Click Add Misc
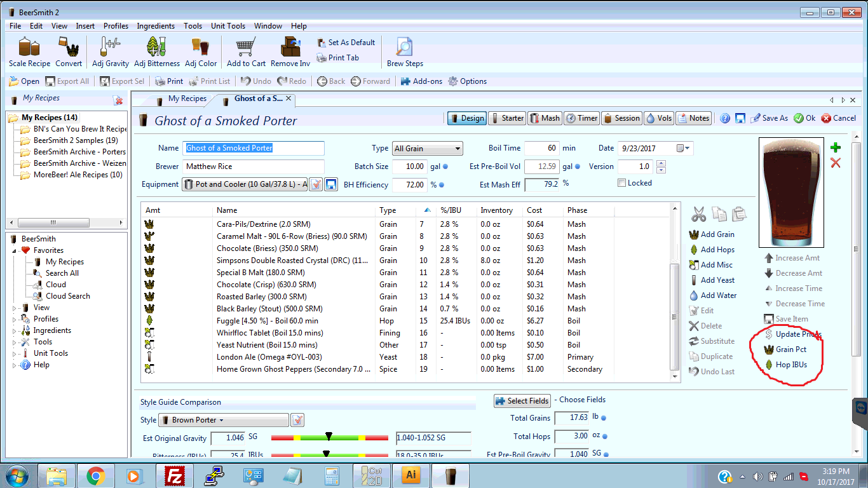Screen dimensions: 868x488 coord(711,265)
